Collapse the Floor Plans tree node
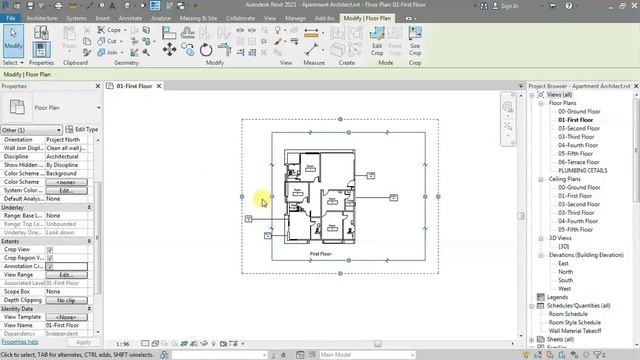The width and height of the screenshot is (640, 360). point(541,103)
